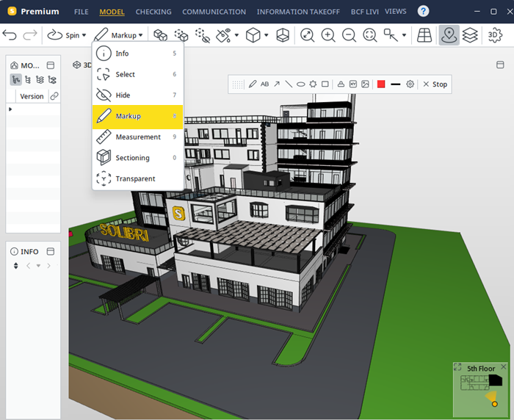The width and height of the screenshot is (514, 420).
Task: Select the straight line markup tool
Action: [x=289, y=84]
